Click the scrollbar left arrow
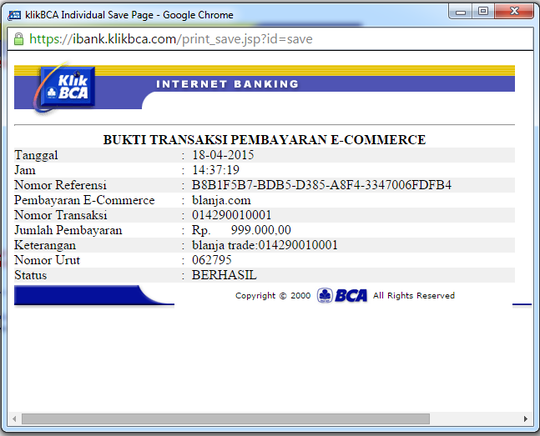 [x=14, y=419]
